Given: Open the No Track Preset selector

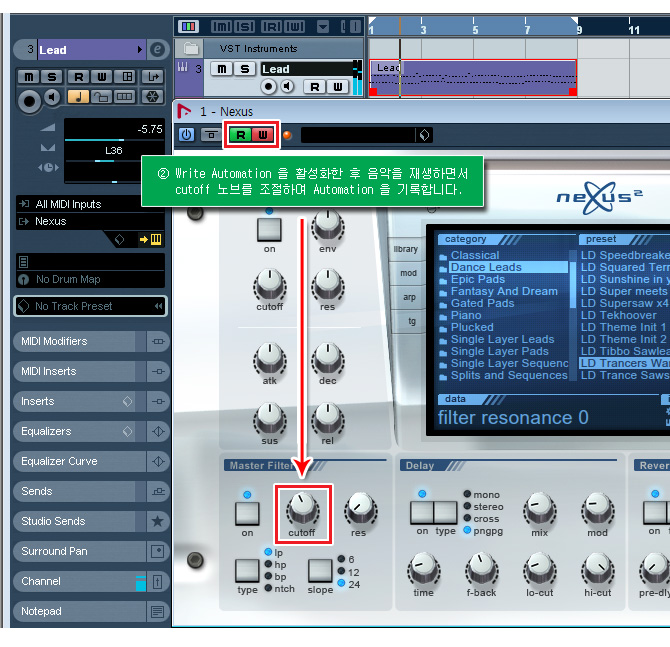Looking at the screenshot, I should (90, 306).
